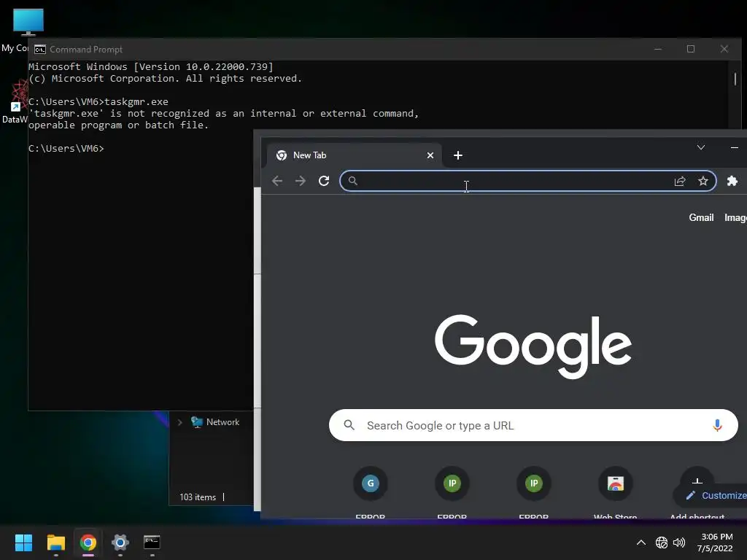Image resolution: width=747 pixels, height=560 pixels.
Task: Open Chrome tab search chevron
Action: click(701, 147)
